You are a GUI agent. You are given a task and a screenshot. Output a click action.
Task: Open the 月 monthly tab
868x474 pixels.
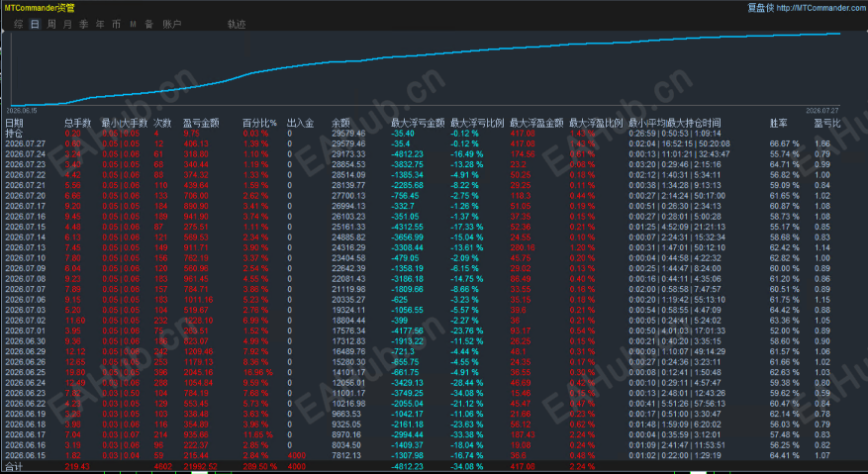click(x=67, y=25)
